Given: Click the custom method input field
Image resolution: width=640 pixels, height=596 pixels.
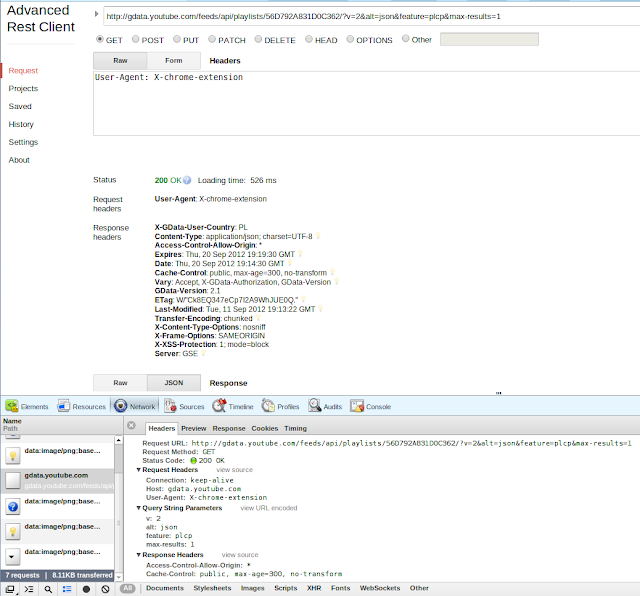Looking at the screenshot, I should (489, 39).
